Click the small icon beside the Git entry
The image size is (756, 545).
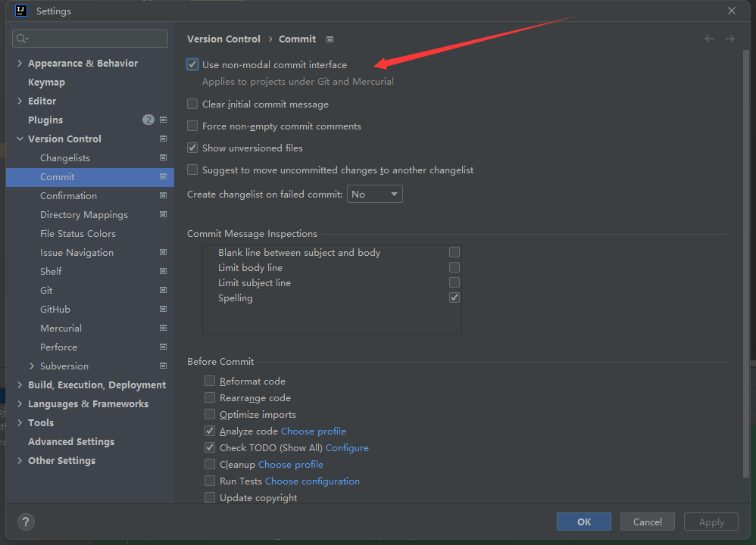pyautogui.click(x=163, y=290)
